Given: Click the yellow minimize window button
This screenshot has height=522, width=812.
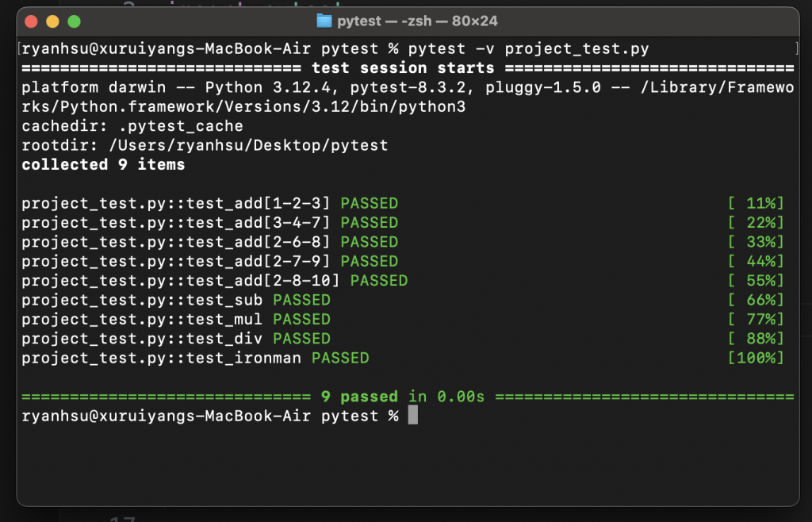Looking at the screenshot, I should point(53,21).
